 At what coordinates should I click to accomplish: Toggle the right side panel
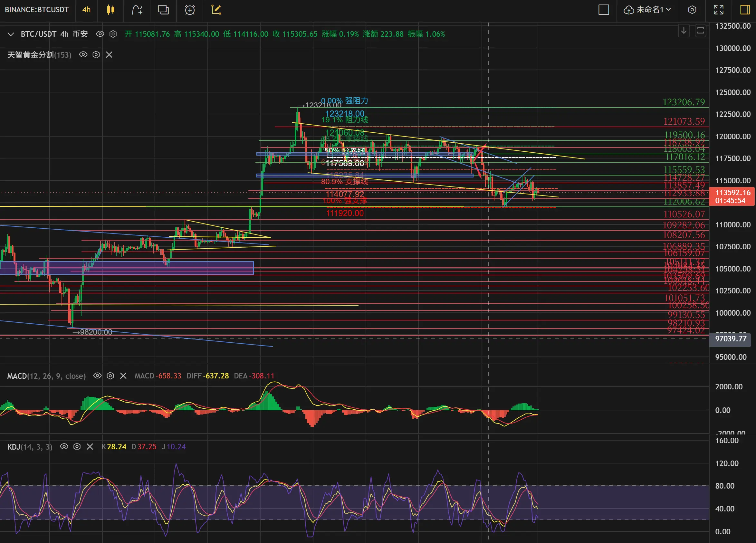point(745,10)
